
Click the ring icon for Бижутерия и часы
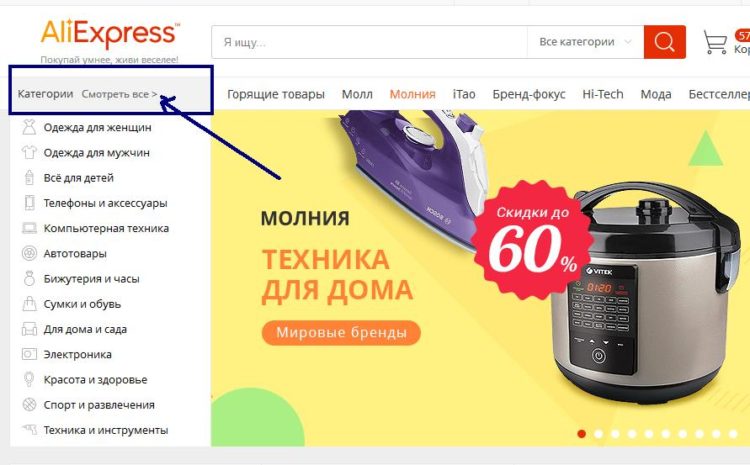(29, 278)
